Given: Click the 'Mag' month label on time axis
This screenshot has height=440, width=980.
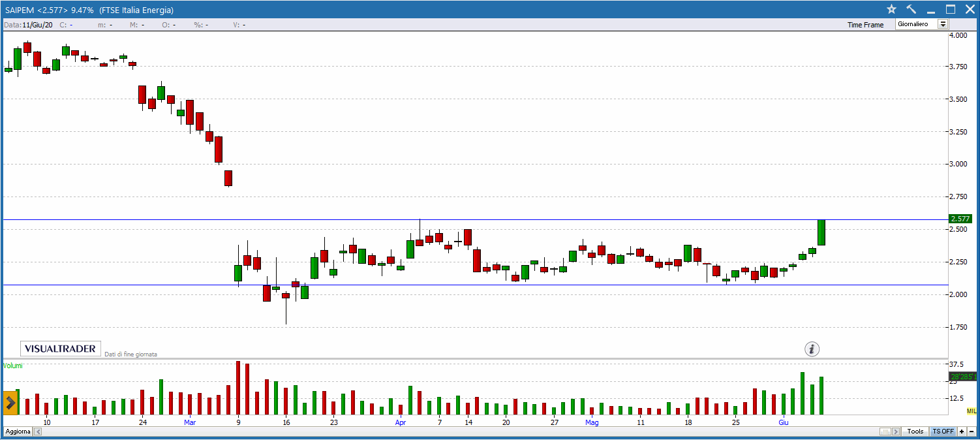Looking at the screenshot, I should tap(592, 422).
